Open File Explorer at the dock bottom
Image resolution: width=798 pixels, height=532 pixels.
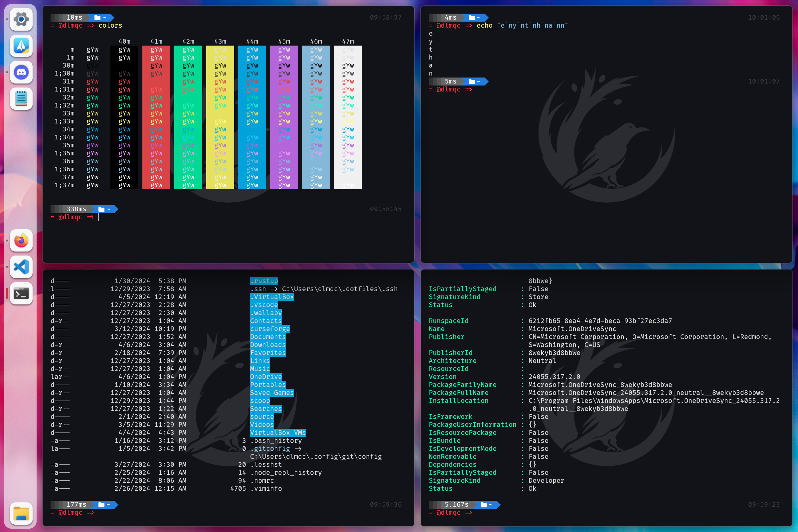pyautogui.click(x=21, y=513)
